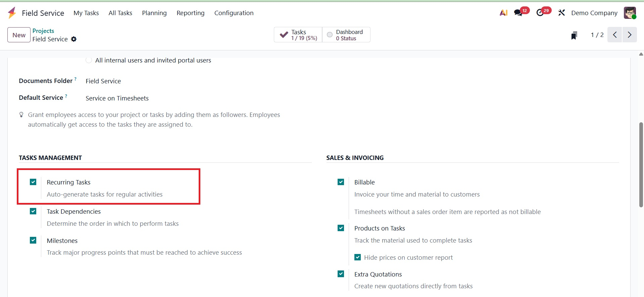Click the New button
Screen dimensions: 644x297
19,35
